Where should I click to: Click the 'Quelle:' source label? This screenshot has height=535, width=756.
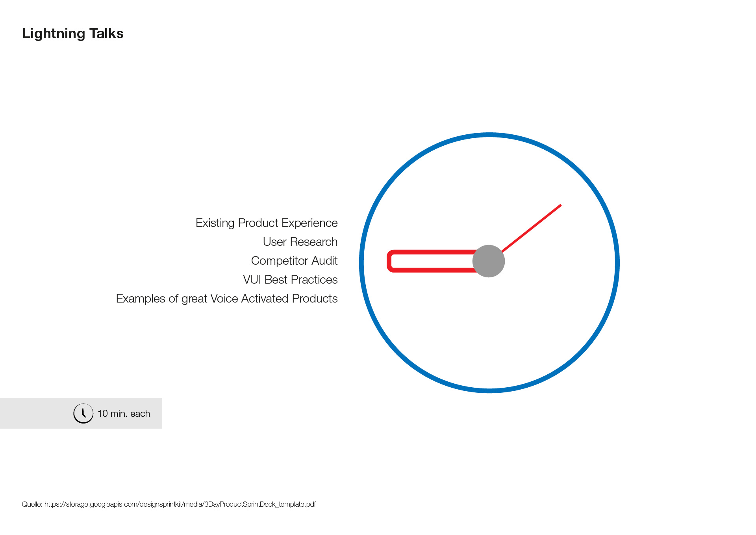(32, 504)
